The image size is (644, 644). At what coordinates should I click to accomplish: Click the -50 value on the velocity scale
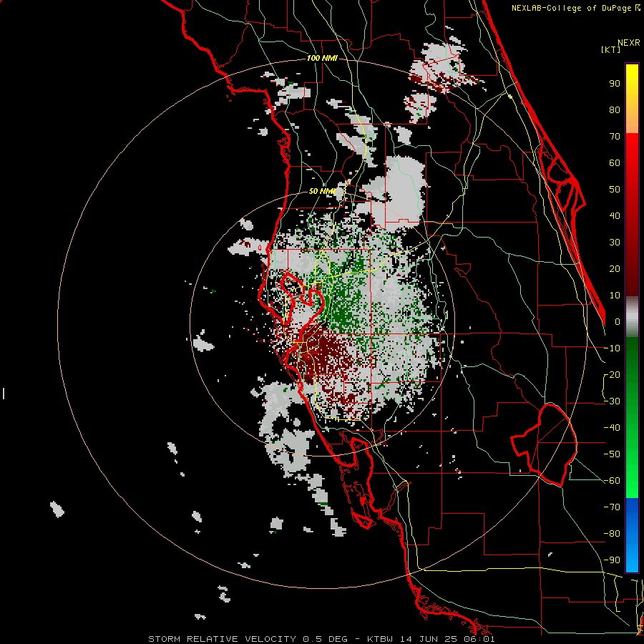click(x=612, y=454)
